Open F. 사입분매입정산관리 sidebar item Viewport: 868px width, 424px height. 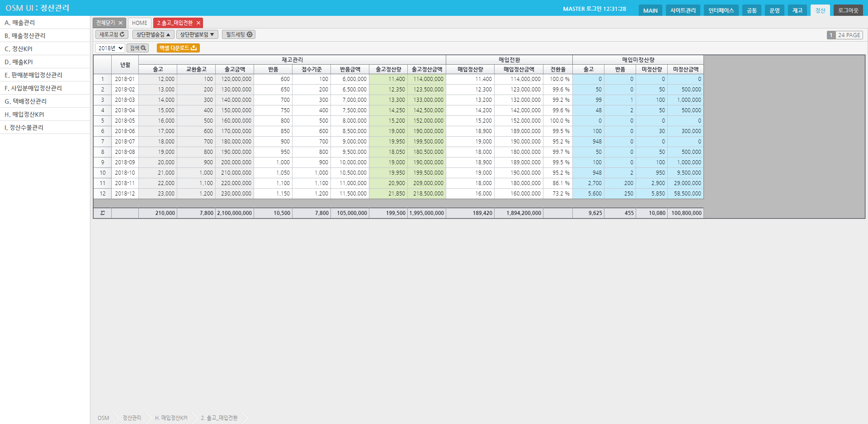(45, 88)
